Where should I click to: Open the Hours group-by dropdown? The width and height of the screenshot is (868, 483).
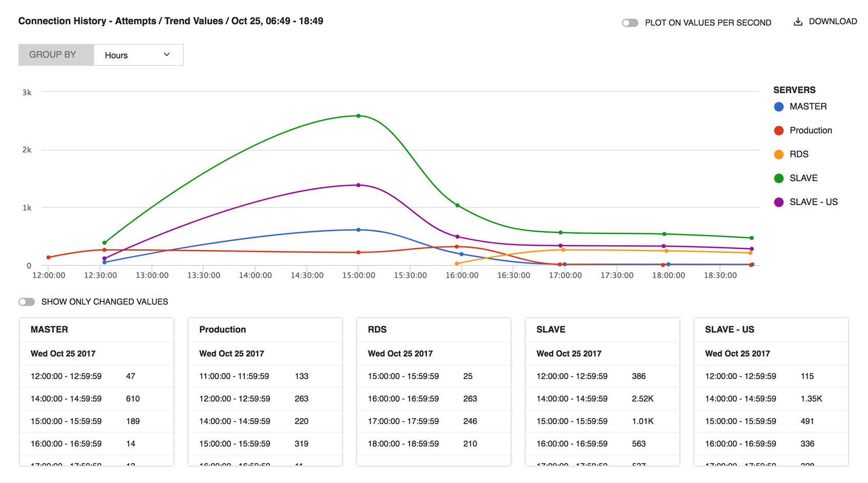[138, 55]
